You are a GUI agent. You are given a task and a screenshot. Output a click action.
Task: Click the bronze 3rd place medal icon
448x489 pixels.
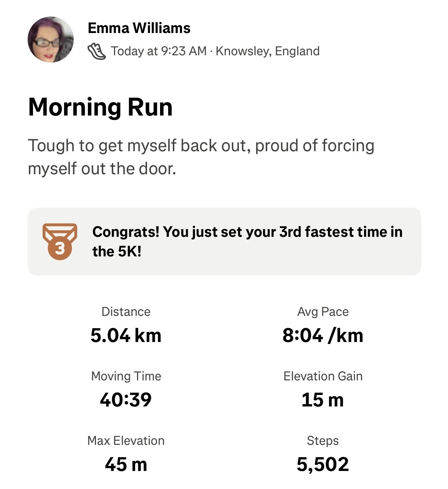tap(60, 241)
